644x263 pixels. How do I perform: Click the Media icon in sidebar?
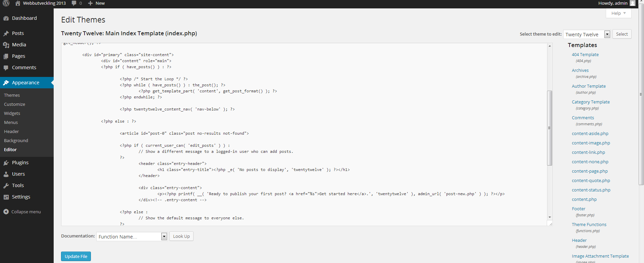coord(6,45)
